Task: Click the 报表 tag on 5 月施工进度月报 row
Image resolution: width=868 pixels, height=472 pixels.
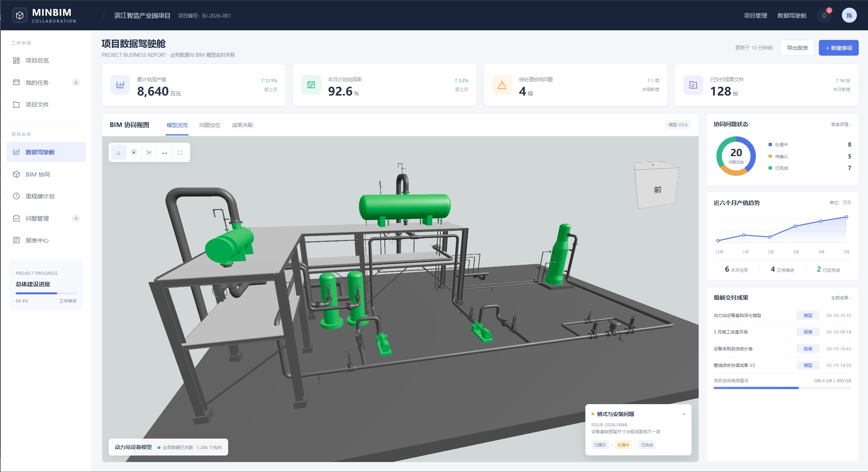Action: coord(808,332)
